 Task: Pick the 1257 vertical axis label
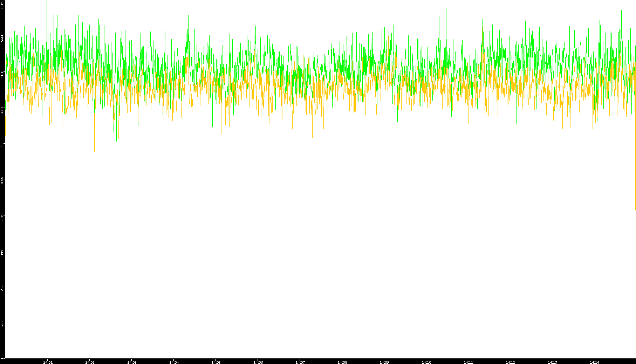(x=2, y=289)
